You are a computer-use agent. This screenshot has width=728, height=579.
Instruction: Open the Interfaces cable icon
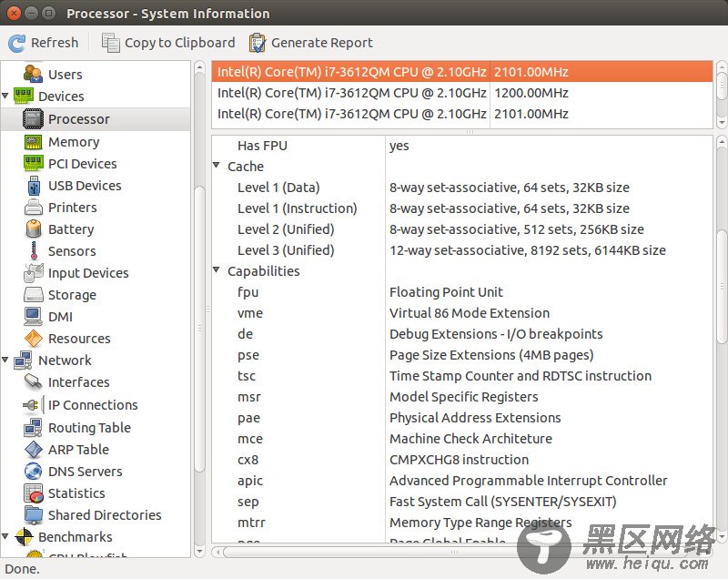[34, 382]
